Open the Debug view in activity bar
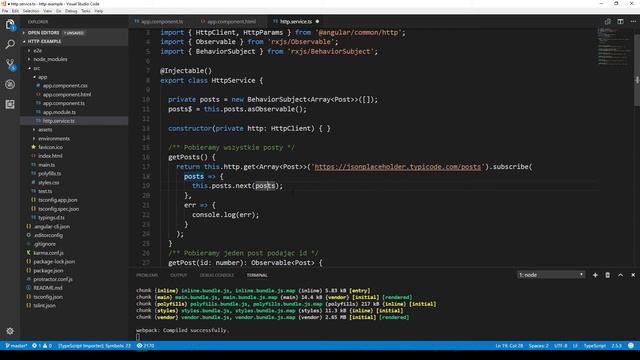Screen dimensions: 640x360 [x=10, y=84]
